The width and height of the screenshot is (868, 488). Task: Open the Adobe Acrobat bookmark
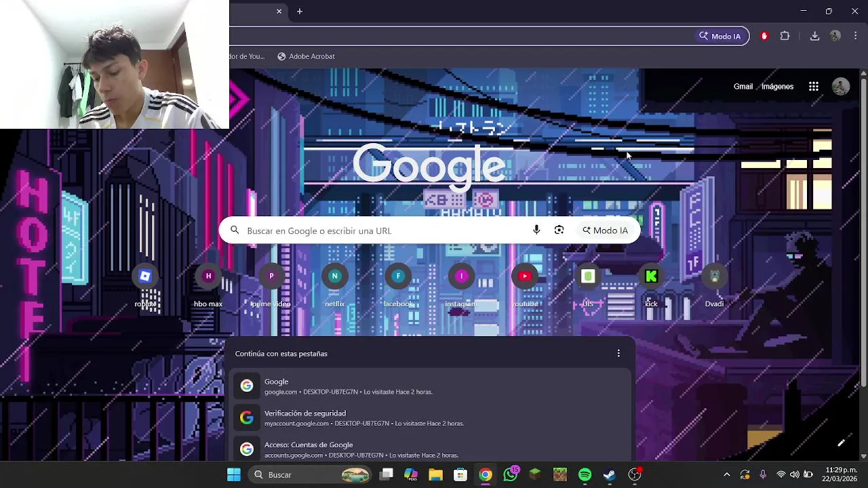[306, 56]
